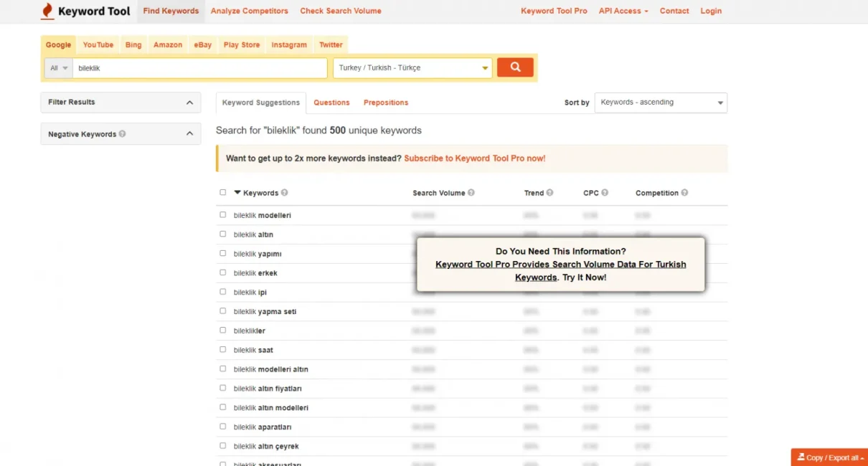Switch to the Bing tab

coord(133,44)
